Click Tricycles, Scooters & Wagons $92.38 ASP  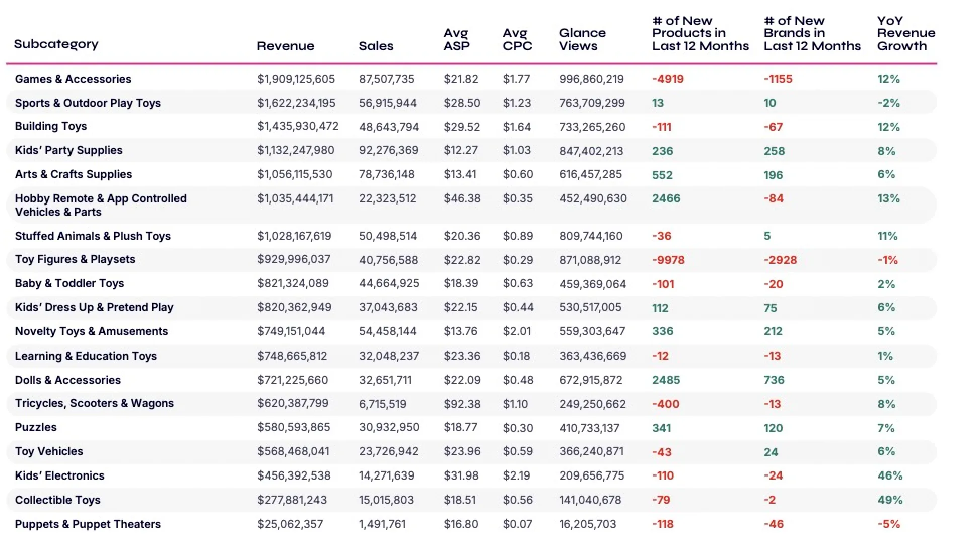coord(462,404)
